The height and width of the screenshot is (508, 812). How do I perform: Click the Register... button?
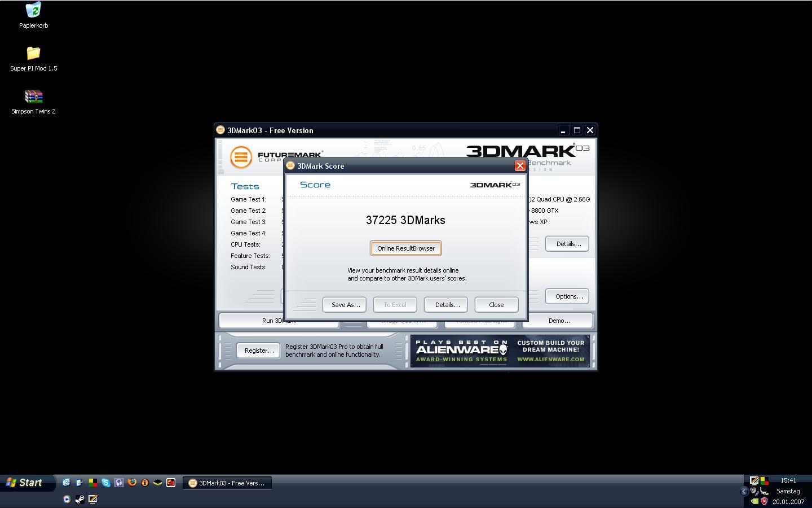pos(259,351)
